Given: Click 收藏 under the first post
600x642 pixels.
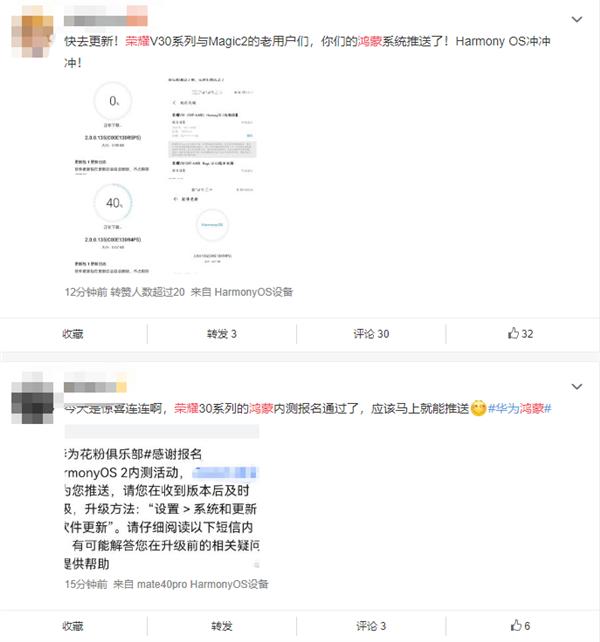Looking at the screenshot, I should click(x=73, y=334).
